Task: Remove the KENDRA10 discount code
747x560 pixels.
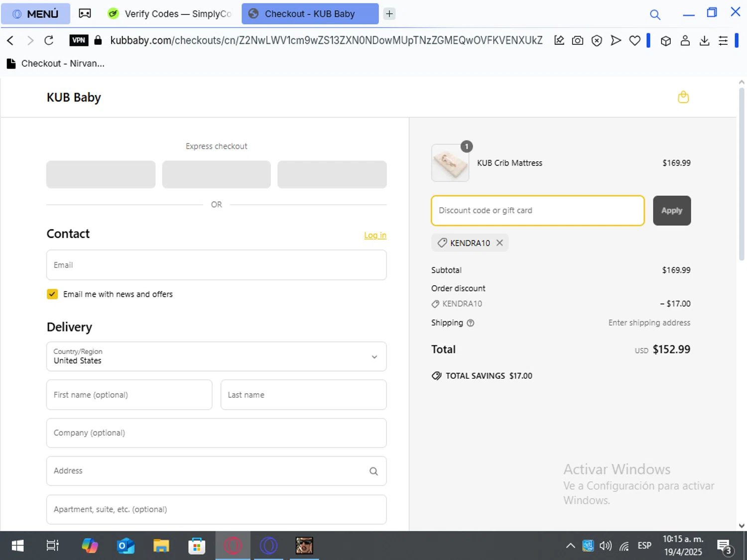Action: coord(499,243)
